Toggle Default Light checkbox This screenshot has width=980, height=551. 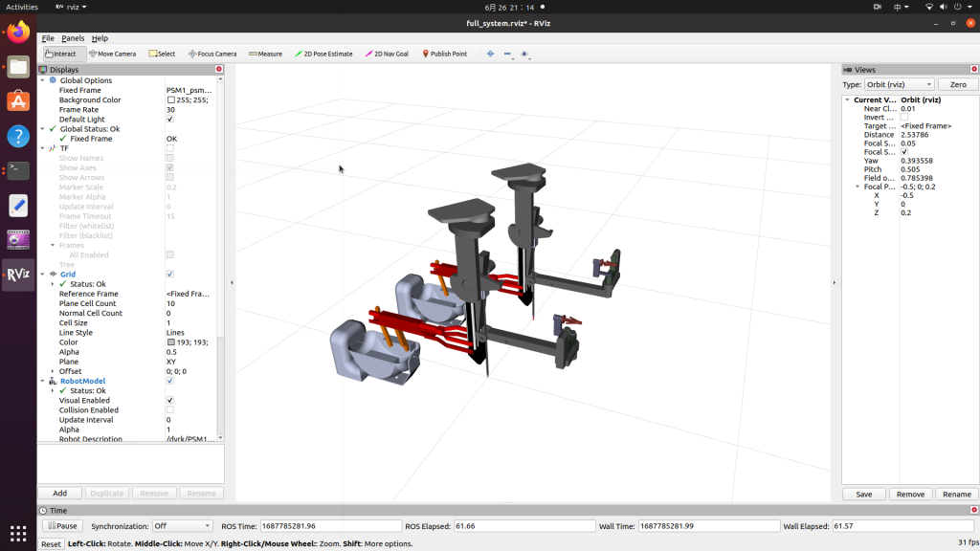[x=170, y=120]
